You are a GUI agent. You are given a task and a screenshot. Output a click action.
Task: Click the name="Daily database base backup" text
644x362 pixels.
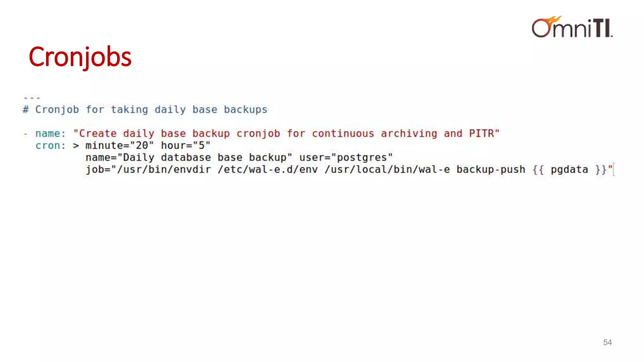pos(189,157)
